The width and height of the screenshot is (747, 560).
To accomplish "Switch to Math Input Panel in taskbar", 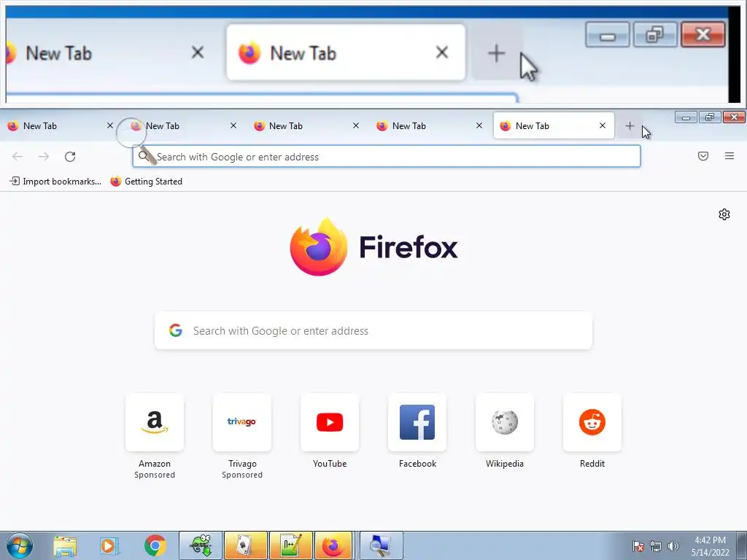I will [291, 545].
